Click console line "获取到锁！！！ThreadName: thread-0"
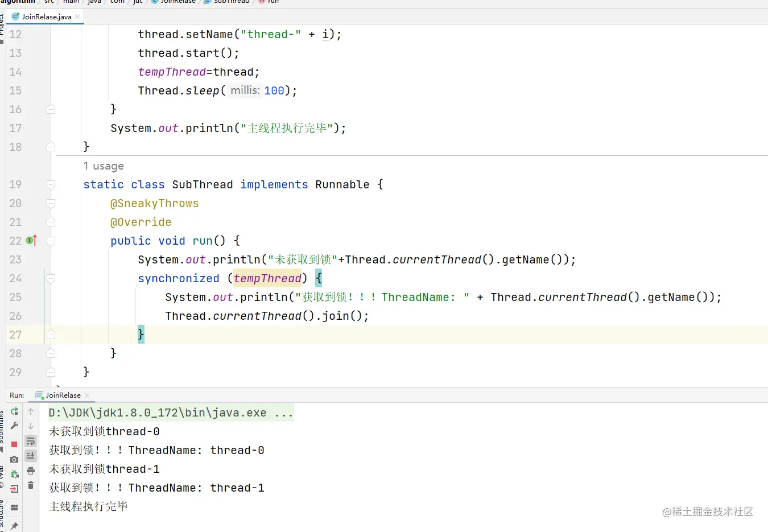The width and height of the screenshot is (768, 532). click(x=156, y=450)
